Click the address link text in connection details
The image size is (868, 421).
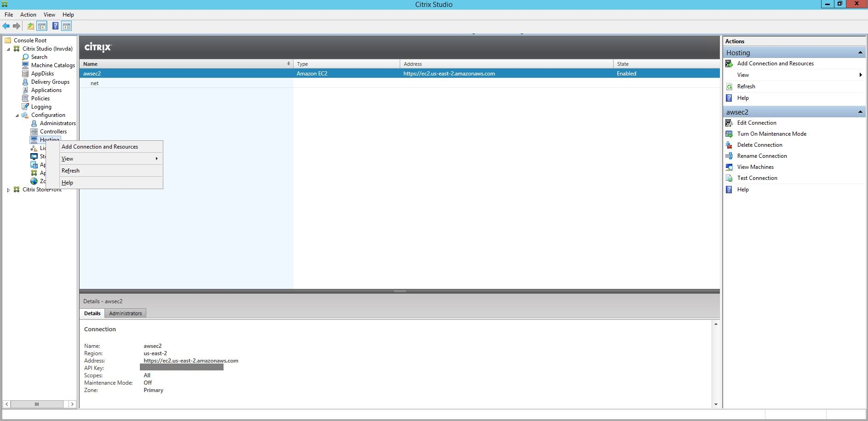click(x=191, y=361)
